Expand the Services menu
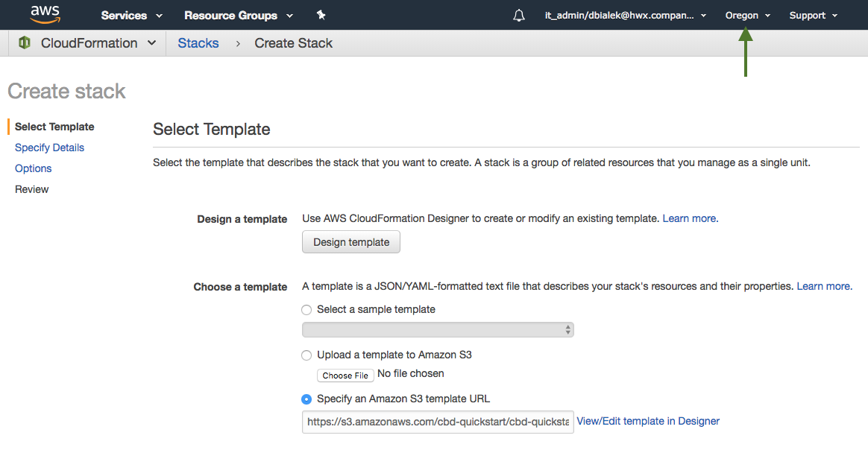This screenshot has height=450, width=868. click(x=131, y=16)
